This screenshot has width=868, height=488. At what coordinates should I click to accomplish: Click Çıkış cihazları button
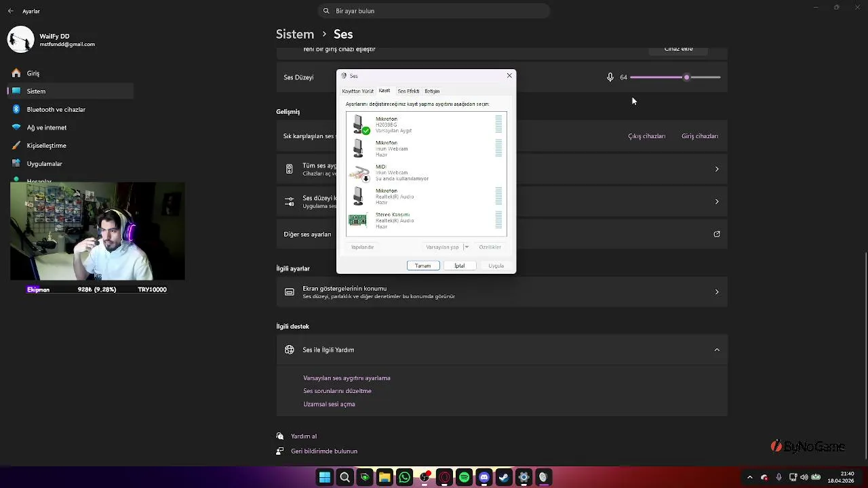646,136
